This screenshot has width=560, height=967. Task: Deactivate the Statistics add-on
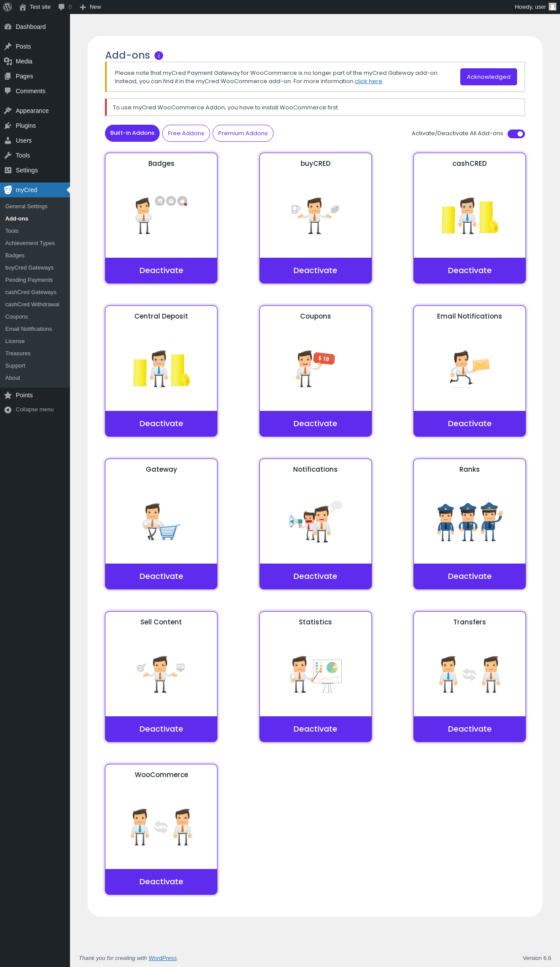pyautogui.click(x=315, y=729)
